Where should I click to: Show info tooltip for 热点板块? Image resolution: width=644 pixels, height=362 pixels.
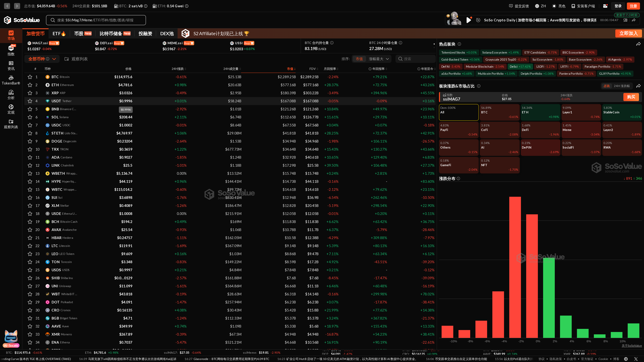click(x=459, y=44)
